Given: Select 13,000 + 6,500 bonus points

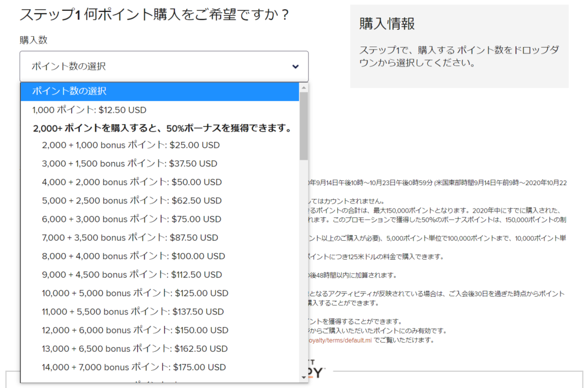Looking at the screenshot, I should point(134,349).
